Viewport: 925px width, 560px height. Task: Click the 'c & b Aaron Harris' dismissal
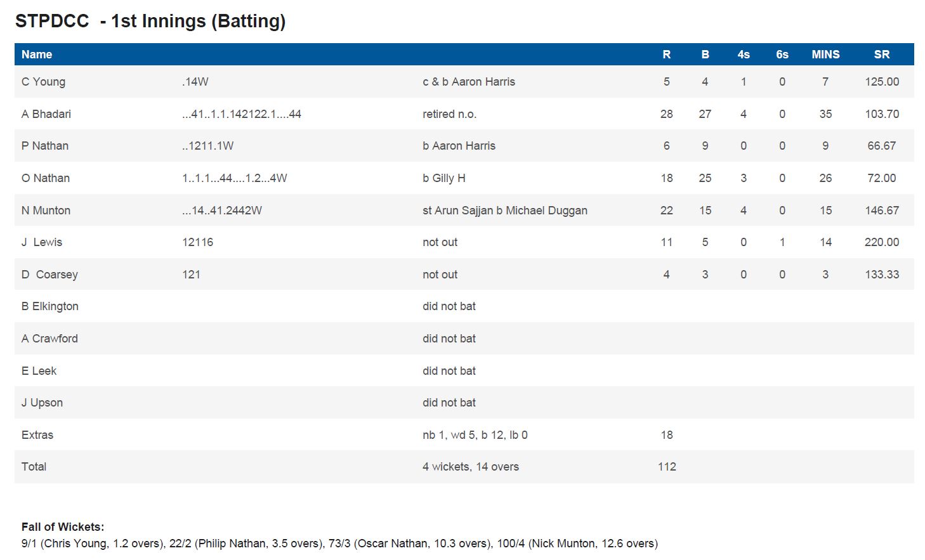pyautogui.click(x=469, y=82)
